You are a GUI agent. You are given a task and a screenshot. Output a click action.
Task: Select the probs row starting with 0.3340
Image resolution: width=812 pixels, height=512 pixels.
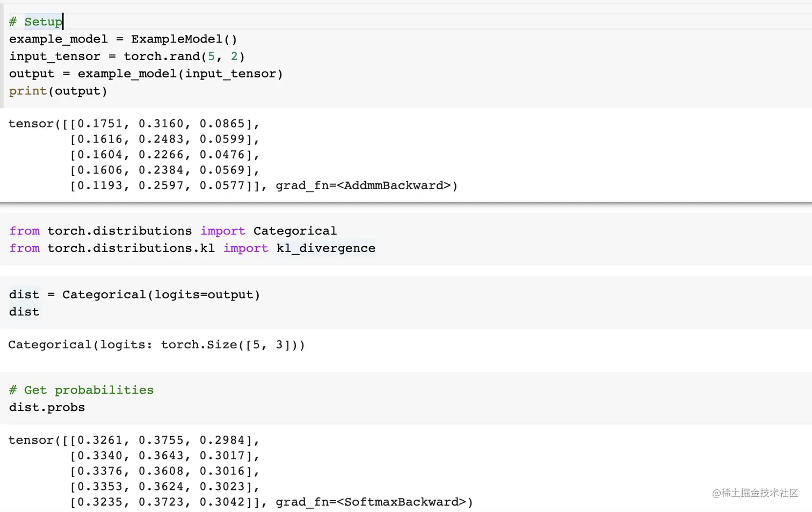click(x=165, y=456)
